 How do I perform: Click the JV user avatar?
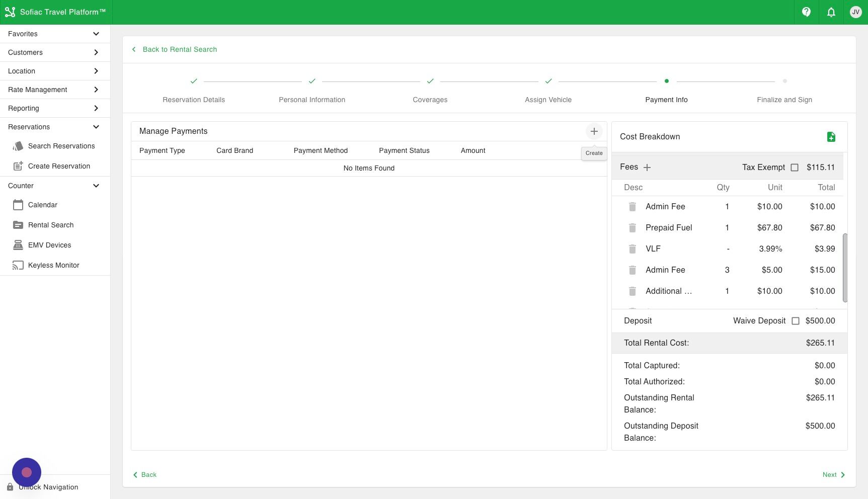coord(855,12)
